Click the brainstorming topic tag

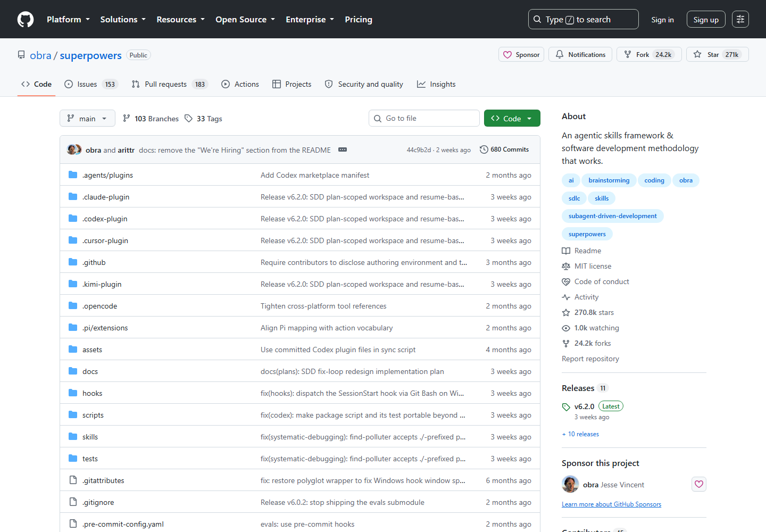click(x=609, y=180)
